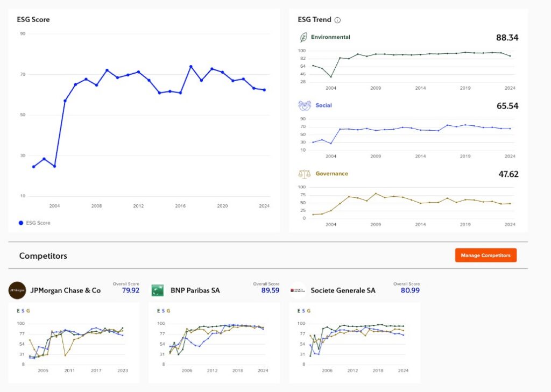Open the JPMorgan round logo
Screen dimensions: 551x392
(x=17, y=290)
